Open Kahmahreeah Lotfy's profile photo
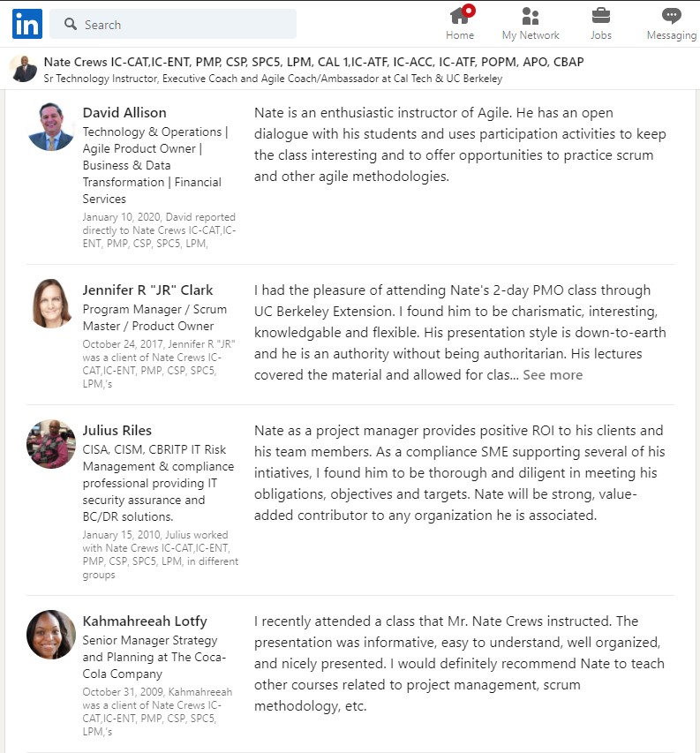Image resolution: width=700 pixels, height=753 pixels. click(51, 635)
